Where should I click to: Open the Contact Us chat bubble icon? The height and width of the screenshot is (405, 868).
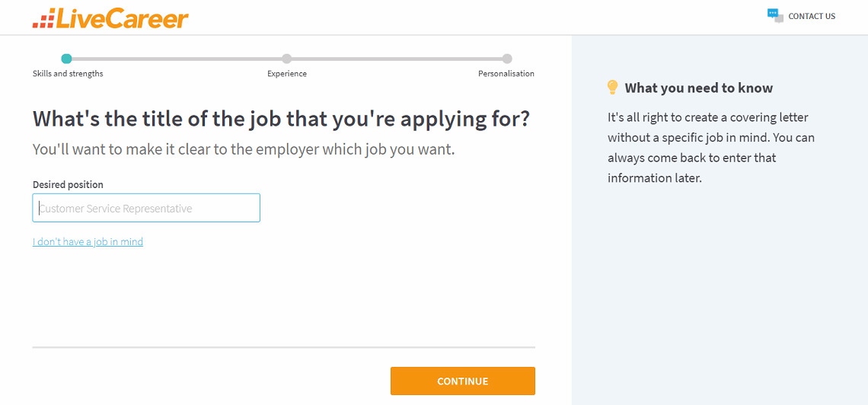pos(775,15)
